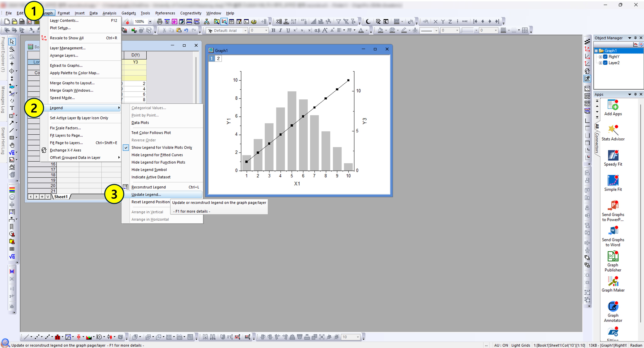Open the Analysis menu
This screenshot has width=644, height=348.
109,13
